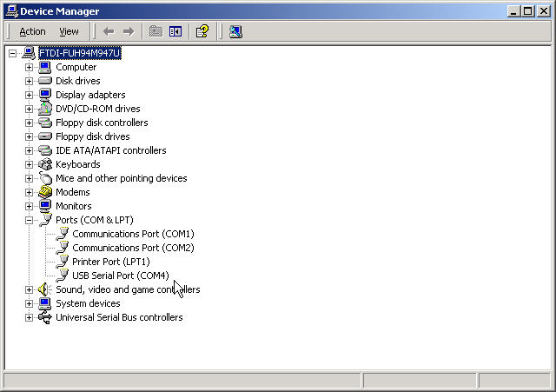Click the Modems telephone icon
The height and width of the screenshot is (392, 556).
click(44, 192)
